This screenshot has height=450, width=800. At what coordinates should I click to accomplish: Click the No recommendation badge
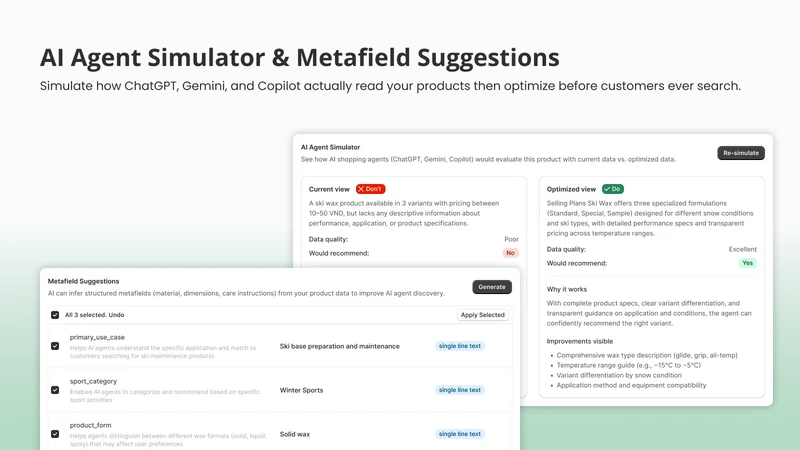pyautogui.click(x=510, y=253)
